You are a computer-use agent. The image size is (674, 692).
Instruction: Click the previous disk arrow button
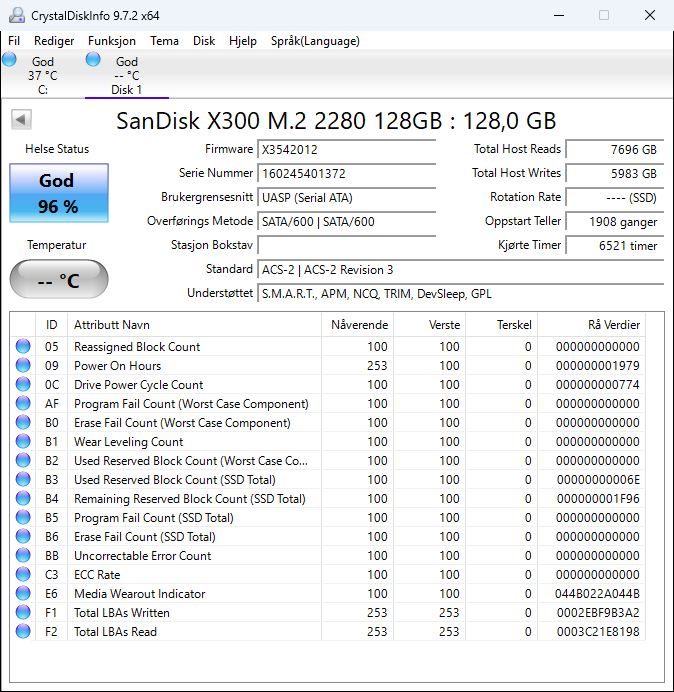click(x=21, y=120)
